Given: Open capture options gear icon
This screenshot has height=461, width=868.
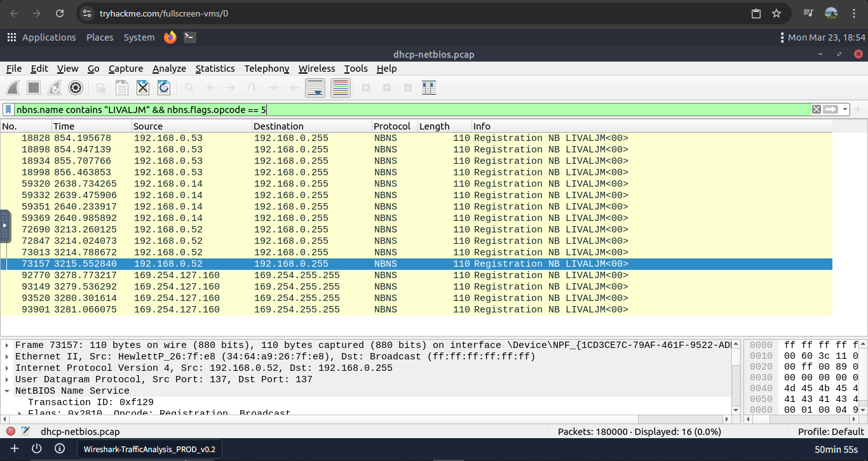Looking at the screenshot, I should 76,88.
